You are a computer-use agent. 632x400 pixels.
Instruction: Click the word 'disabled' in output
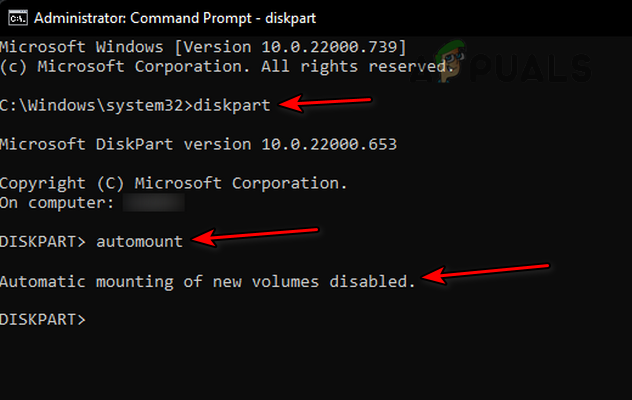click(x=378, y=281)
